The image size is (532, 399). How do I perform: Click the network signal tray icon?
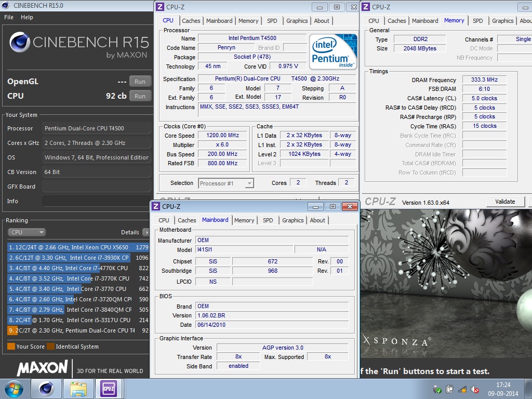coord(462,390)
